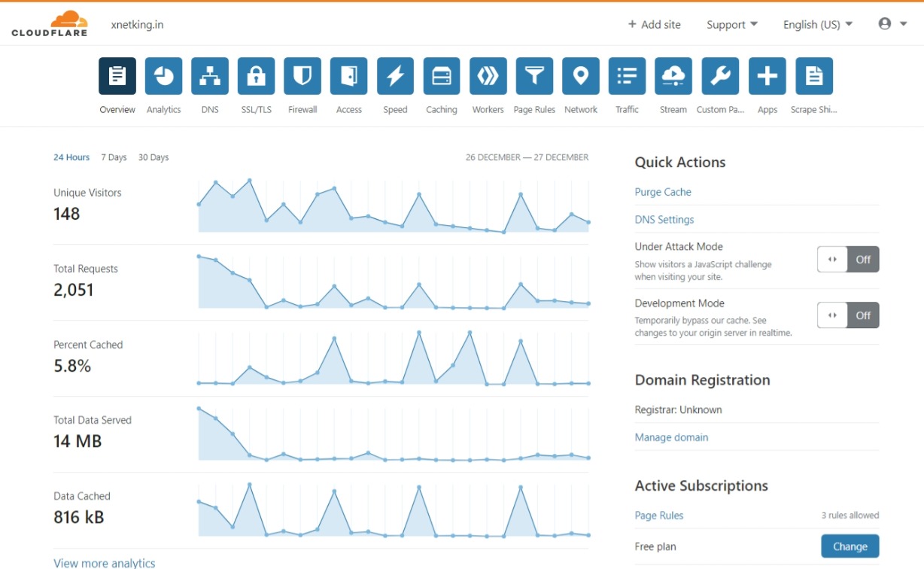Open the Overview section icon
924x569 pixels.
117,76
